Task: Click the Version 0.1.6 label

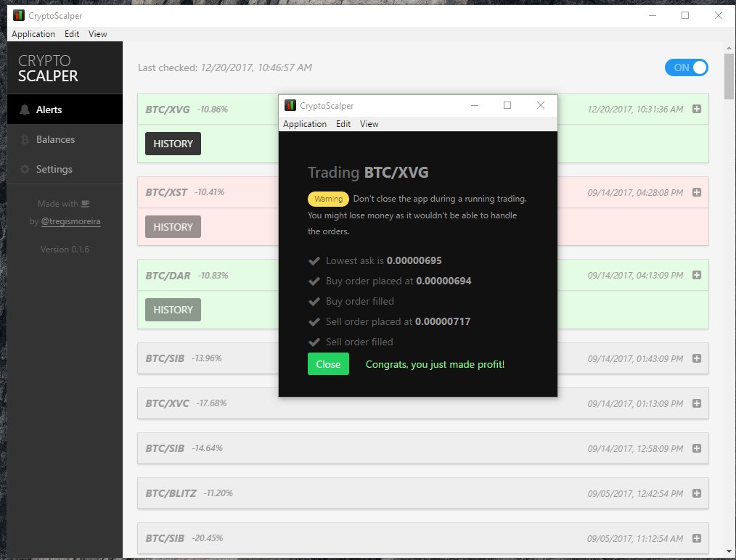Action: tap(65, 250)
